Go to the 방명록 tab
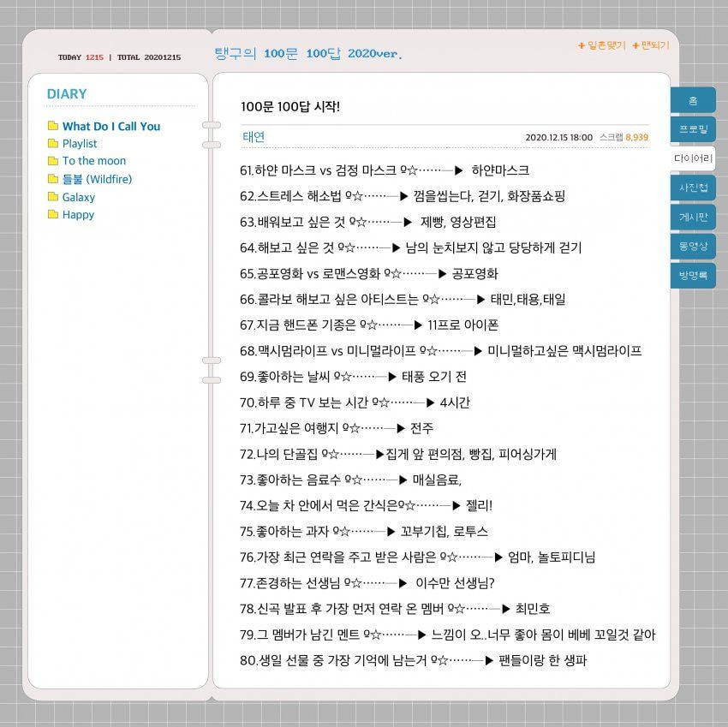Image resolution: width=728 pixels, height=727 pixels. [x=693, y=275]
